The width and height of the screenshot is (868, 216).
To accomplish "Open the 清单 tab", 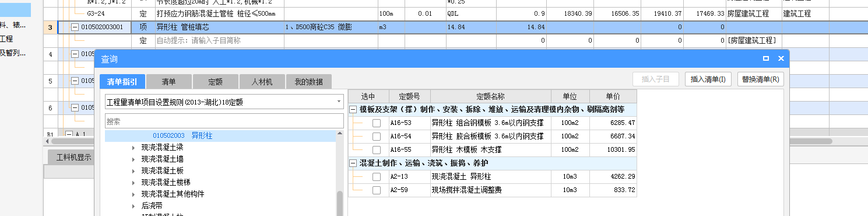I will point(168,82).
